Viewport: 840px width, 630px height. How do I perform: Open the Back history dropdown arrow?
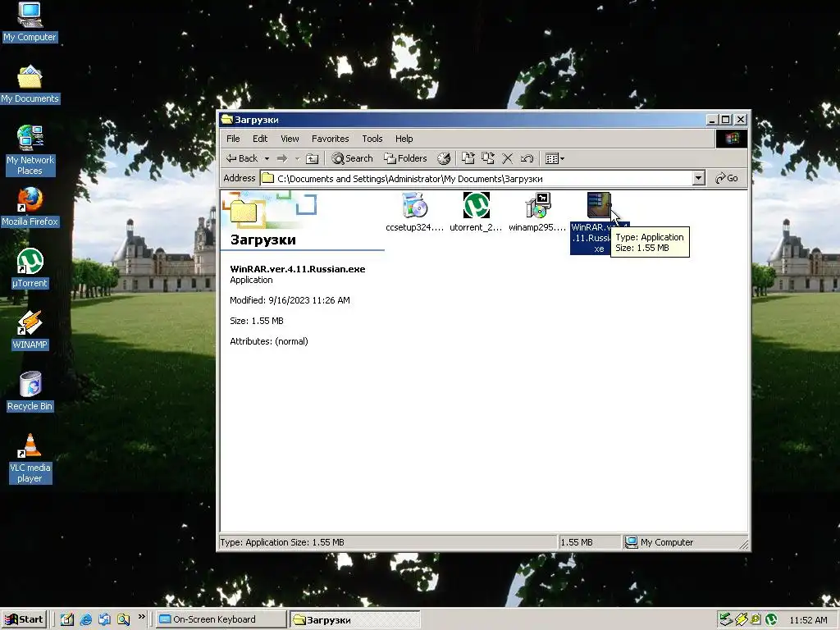267,158
